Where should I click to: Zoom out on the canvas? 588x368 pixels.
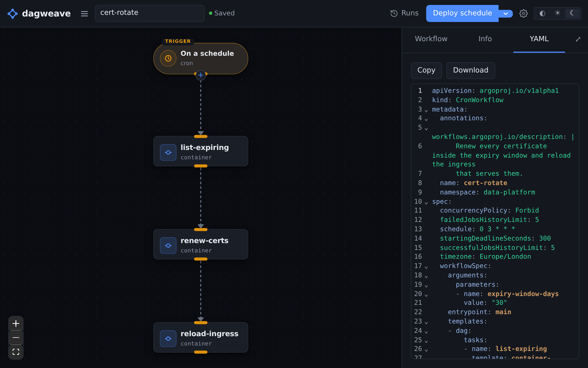[x=16, y=338]
